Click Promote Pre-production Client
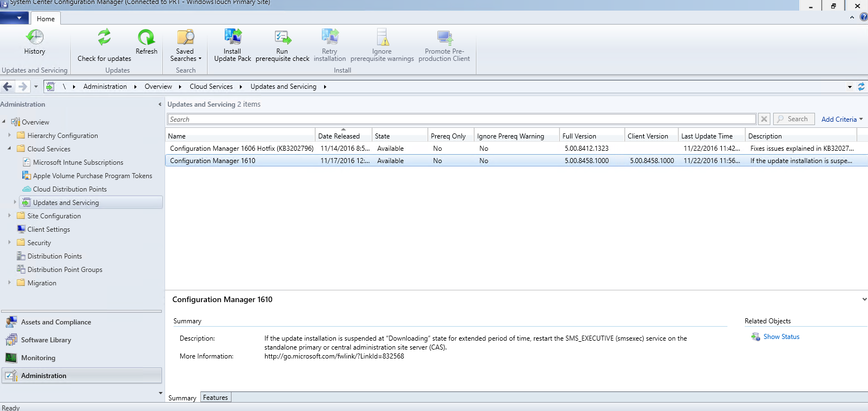 445,45
